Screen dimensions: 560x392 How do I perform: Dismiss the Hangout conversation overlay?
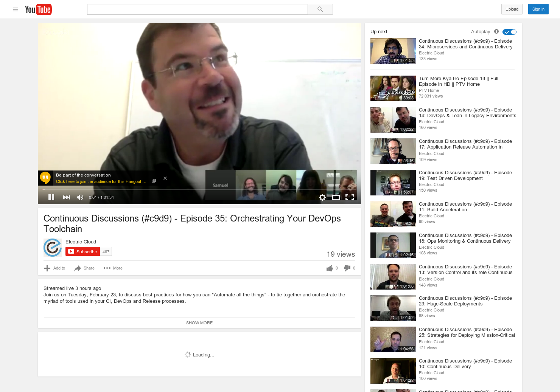pos(165,178)
